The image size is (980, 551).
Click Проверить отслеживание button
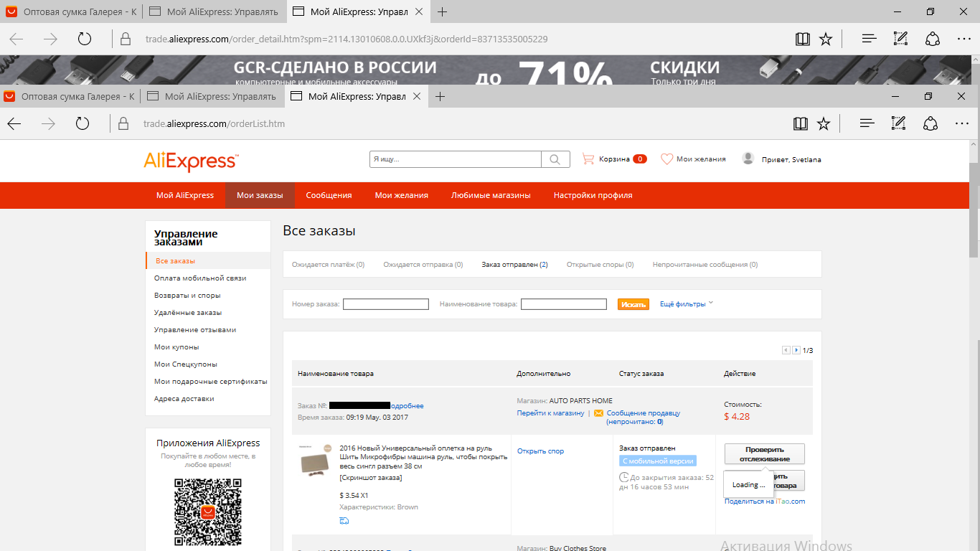tap(764, 454)
